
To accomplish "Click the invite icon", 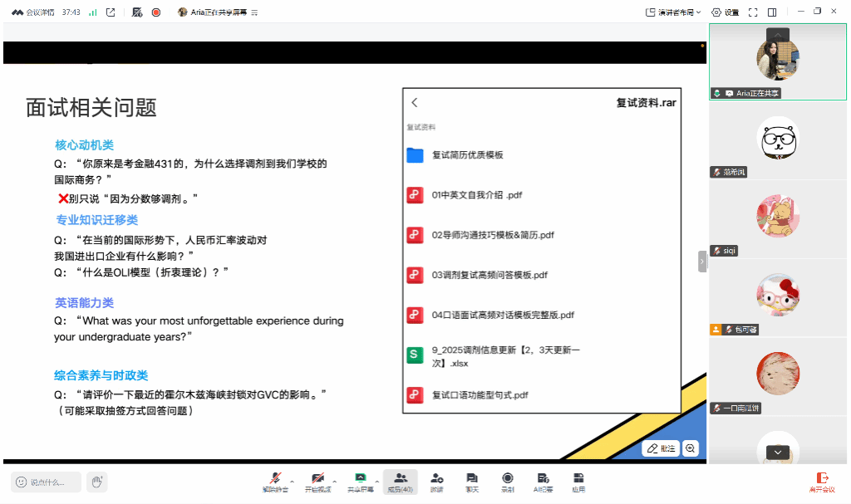I will click(436, 482).
